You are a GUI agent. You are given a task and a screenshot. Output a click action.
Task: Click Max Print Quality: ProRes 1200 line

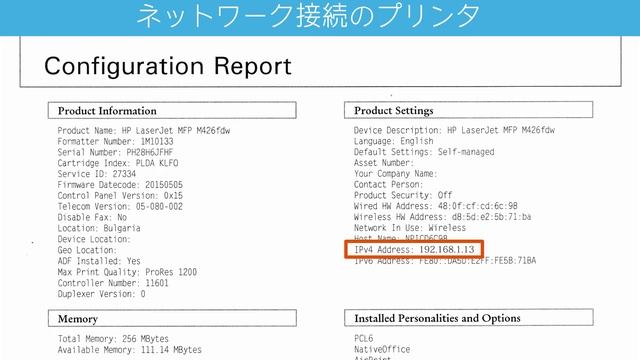click(x=127, y=272)
